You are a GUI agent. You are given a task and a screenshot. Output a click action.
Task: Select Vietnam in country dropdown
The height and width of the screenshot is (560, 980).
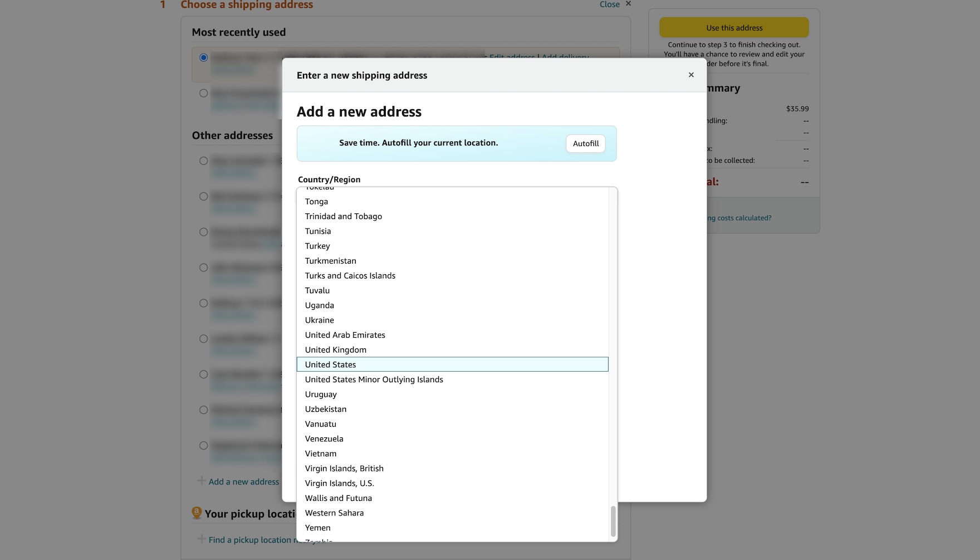click(321, 454)
